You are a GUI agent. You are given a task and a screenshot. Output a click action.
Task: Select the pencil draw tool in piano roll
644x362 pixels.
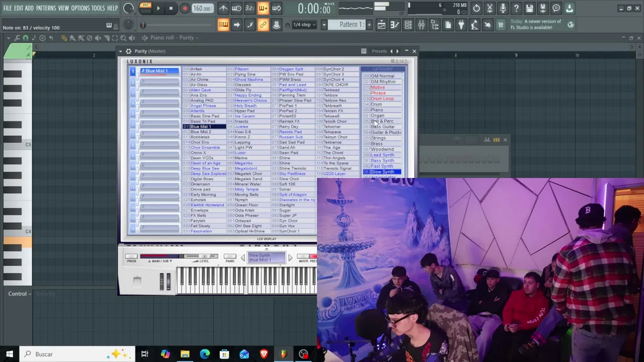64,38
